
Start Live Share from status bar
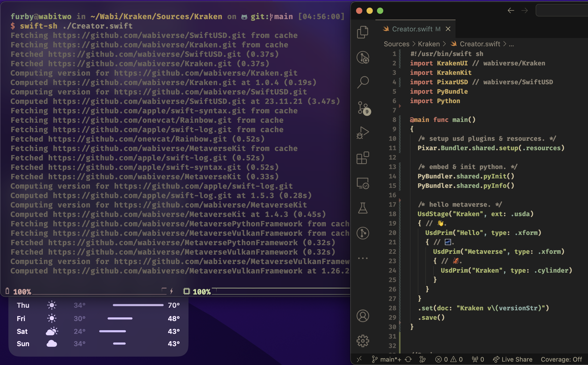point(513,359)
